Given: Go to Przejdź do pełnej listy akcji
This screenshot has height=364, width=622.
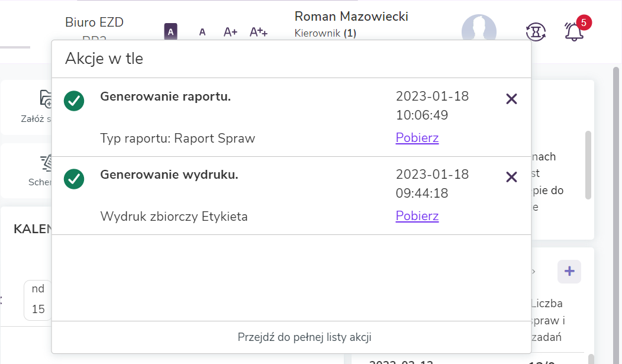Looking at the screenshot, I should tap(304, 337).
